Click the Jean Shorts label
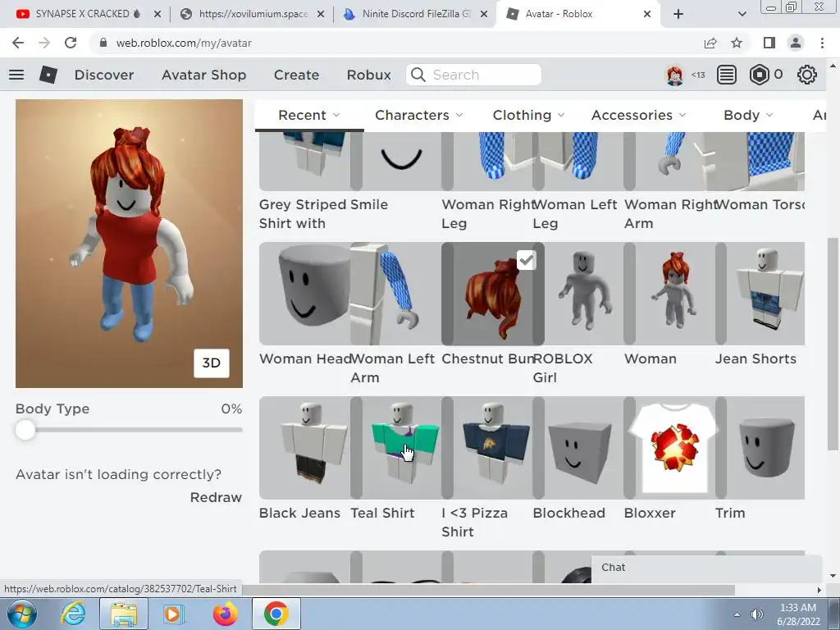This screenshot has height=630, width=840. [756, 359]
